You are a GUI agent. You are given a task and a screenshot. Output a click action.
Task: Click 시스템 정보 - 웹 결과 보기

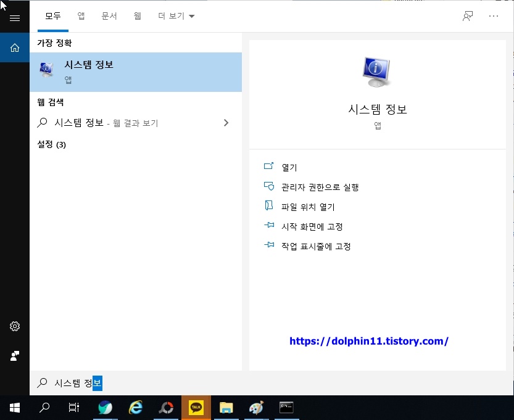136,123
